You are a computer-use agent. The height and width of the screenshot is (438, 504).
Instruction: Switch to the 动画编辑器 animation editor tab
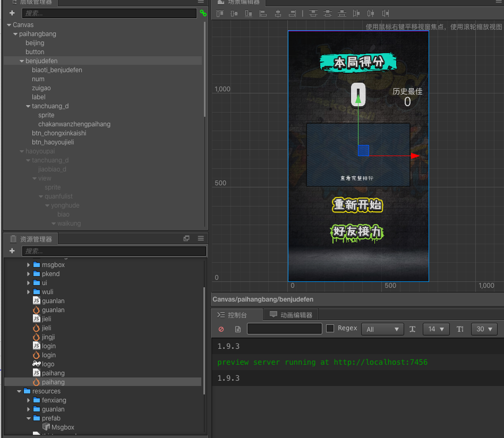click(291, 315)
